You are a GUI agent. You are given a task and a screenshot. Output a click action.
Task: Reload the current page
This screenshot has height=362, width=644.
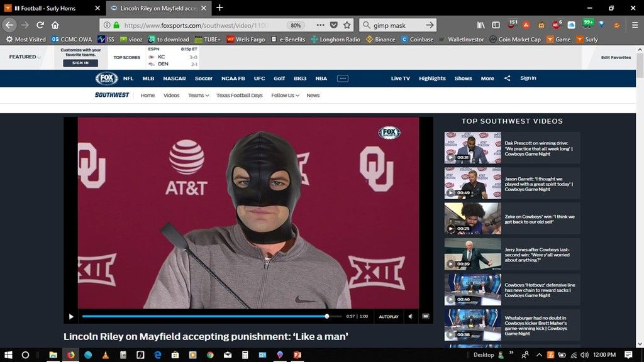point(40,25)
